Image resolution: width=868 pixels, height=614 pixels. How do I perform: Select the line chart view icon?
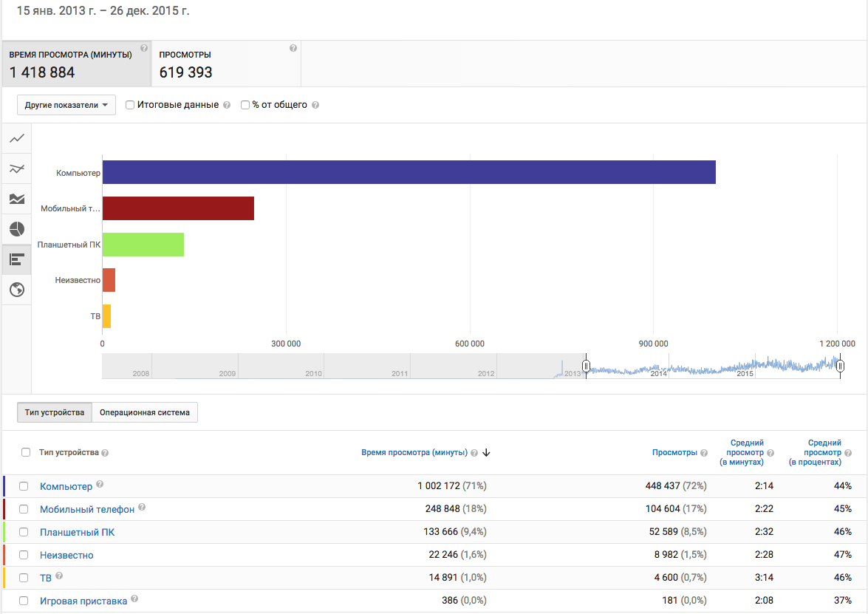[x=16, y=138]
